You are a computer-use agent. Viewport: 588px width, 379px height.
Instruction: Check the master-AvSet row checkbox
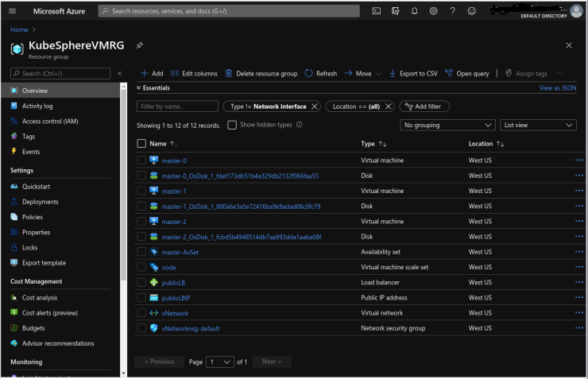point(141,252)
